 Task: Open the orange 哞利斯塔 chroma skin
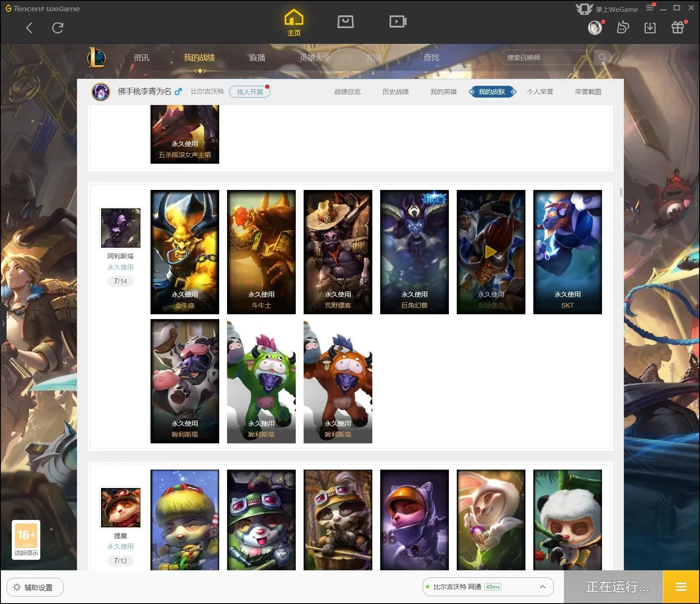click(x=338, y=381)
